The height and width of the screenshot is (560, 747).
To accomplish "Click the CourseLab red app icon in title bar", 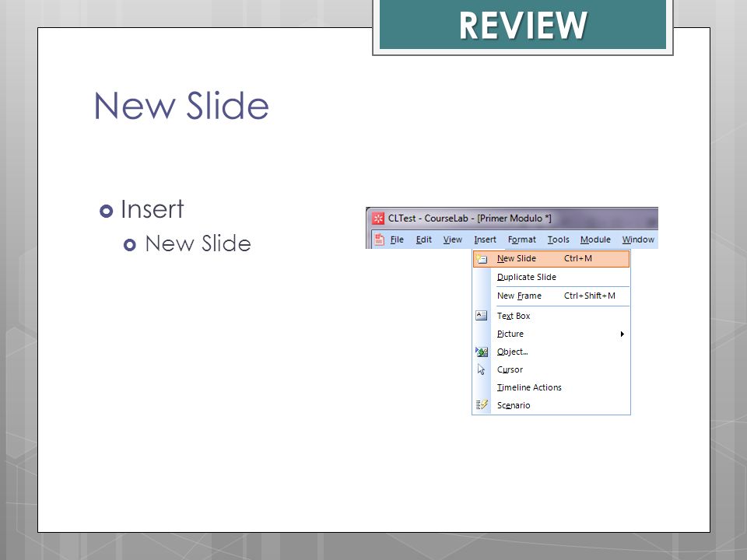I will [x=378, y=218].
